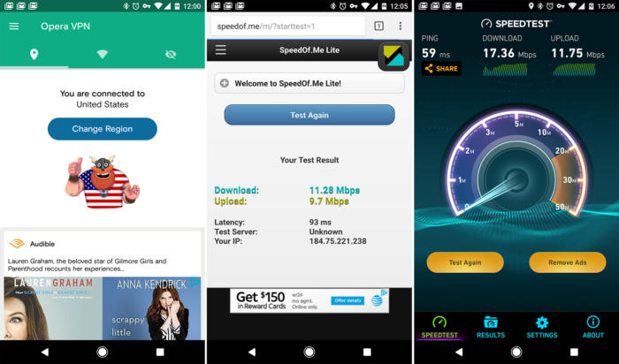Image resolution: width=619 pixels, height=364 pixels.
Task: Open the RESULTS tab in Speedtest
Action: (x=491, y=327)
